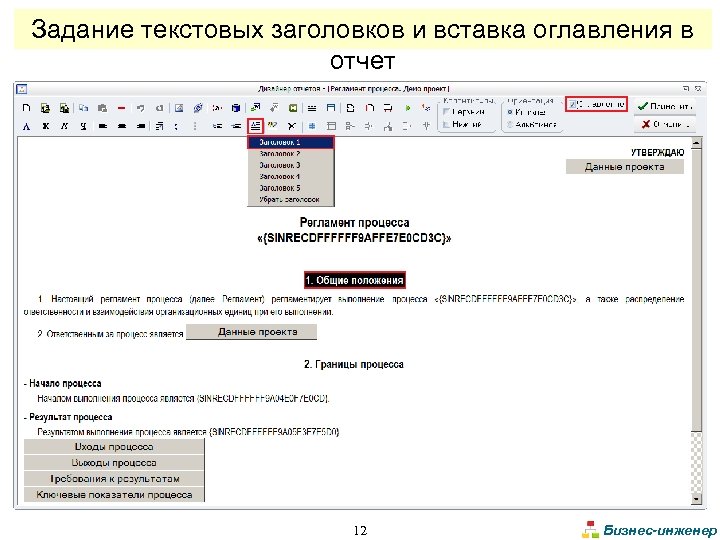Open heading style icon outlined in red
This screenshot has width=720, height=540.
255,125
